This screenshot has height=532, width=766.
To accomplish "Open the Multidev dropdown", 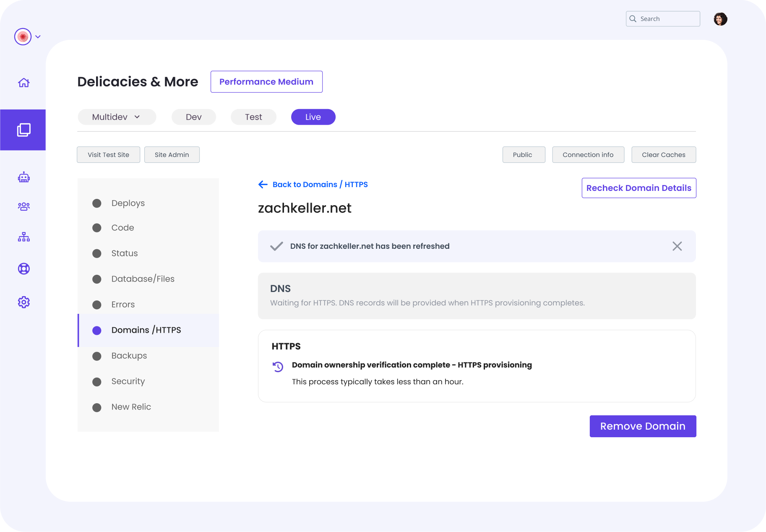I will point(116,117).
